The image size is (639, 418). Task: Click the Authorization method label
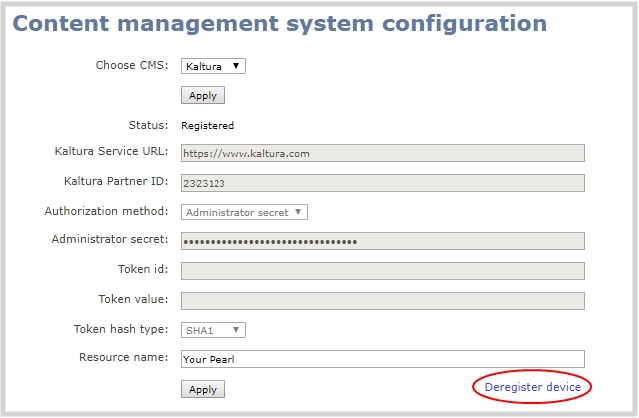106,211
